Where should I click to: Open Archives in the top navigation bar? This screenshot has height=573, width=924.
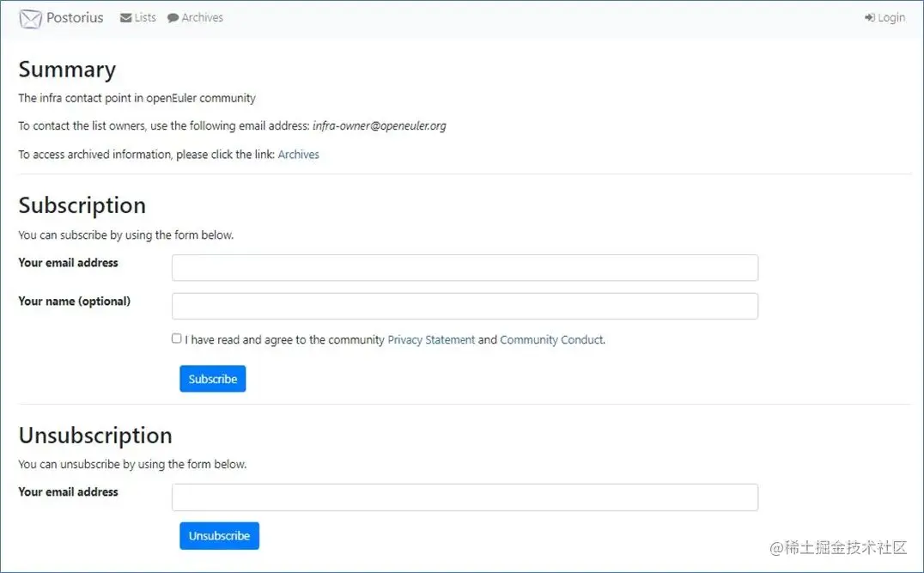click(x=195, y=18)
